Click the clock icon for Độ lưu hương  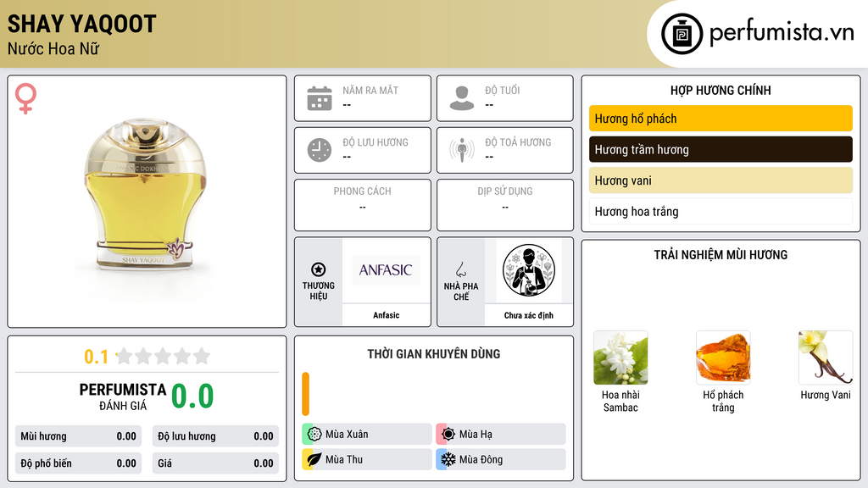tap(320, 150)
